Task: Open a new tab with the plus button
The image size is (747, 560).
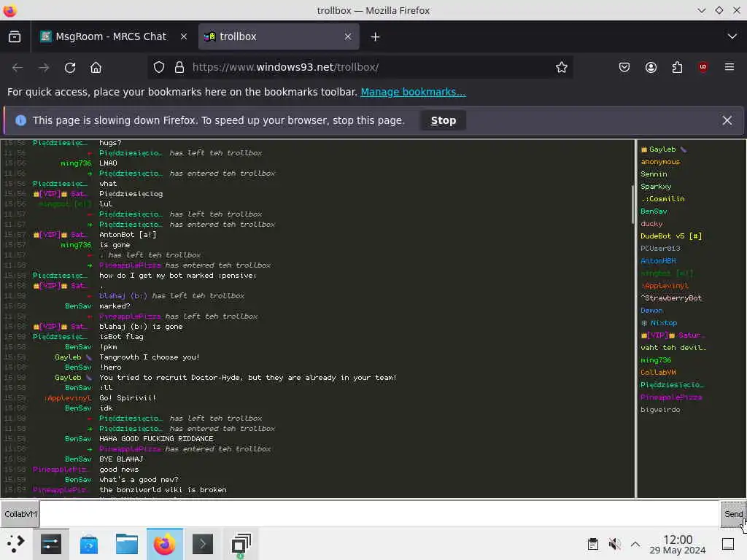Action: click(375, 36)
